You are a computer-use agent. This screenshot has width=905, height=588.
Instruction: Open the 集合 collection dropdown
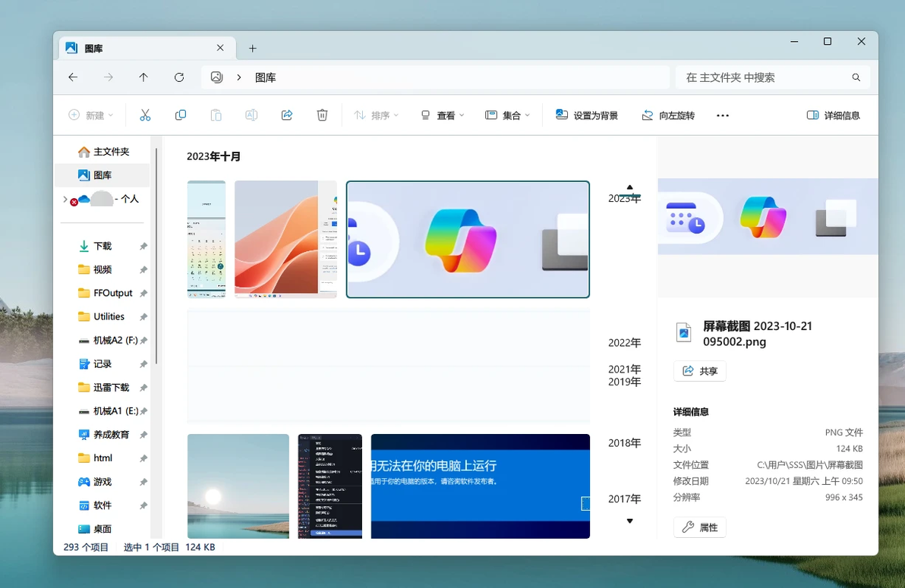tap(507, 115)
